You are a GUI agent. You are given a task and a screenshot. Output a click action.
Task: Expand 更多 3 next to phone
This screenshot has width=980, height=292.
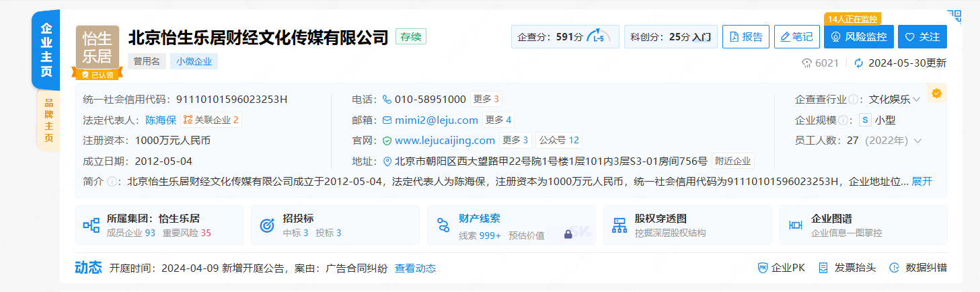486,100
